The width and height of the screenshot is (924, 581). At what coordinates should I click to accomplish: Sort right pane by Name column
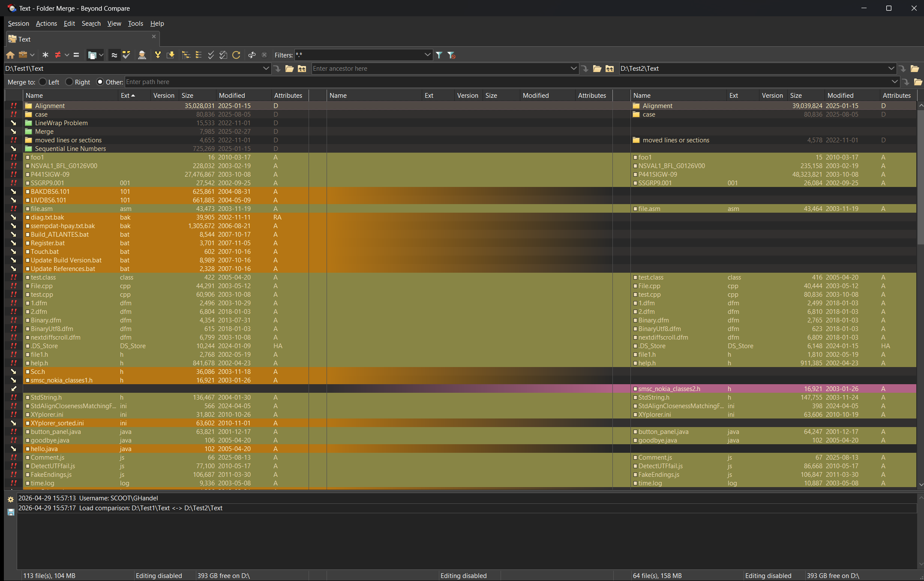(x=678, y=96)
